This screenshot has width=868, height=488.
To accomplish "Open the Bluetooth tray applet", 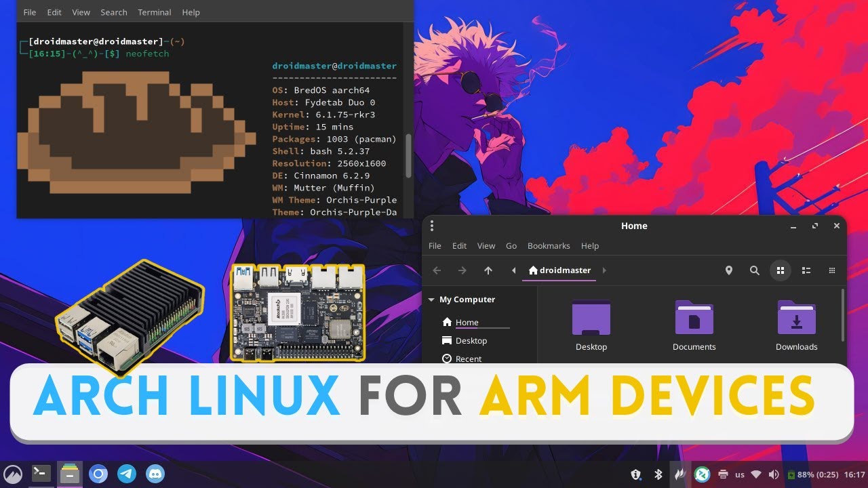I will pyautogui.click(x=658, y=474).
